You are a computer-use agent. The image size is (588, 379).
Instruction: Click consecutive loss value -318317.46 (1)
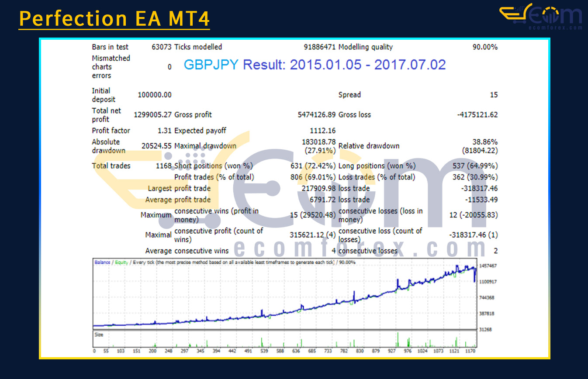[474, 235]
